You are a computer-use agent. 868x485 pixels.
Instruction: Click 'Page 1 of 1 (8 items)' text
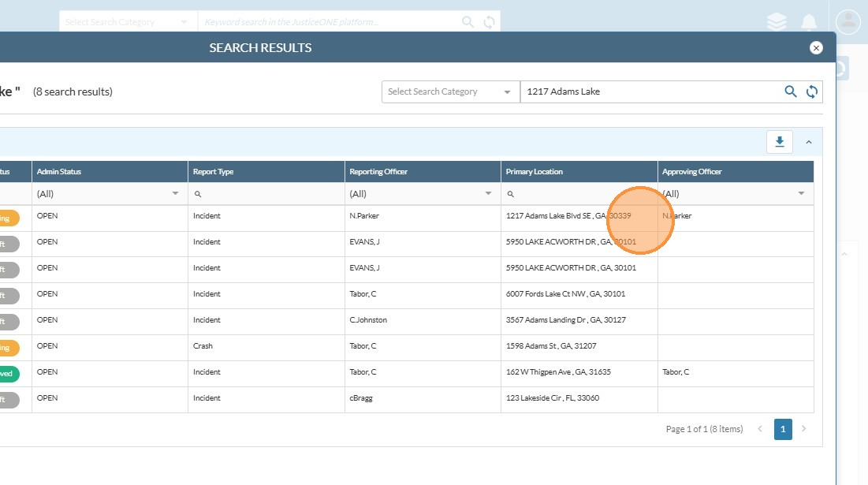704,429
